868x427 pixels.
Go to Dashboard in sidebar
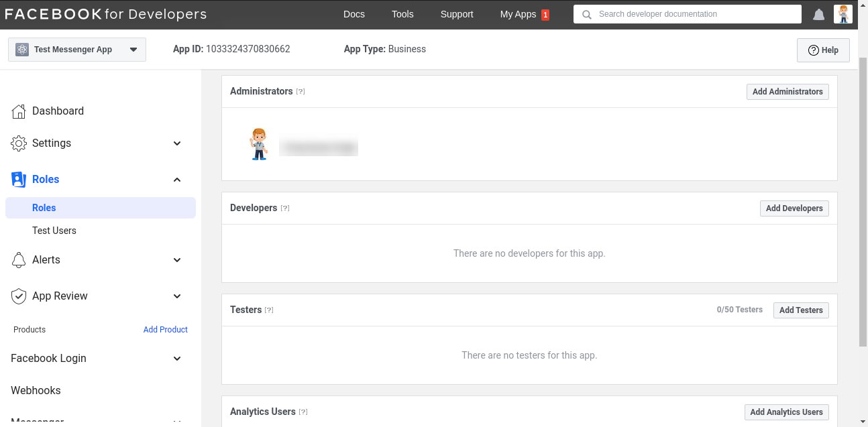tap(58, 111)
